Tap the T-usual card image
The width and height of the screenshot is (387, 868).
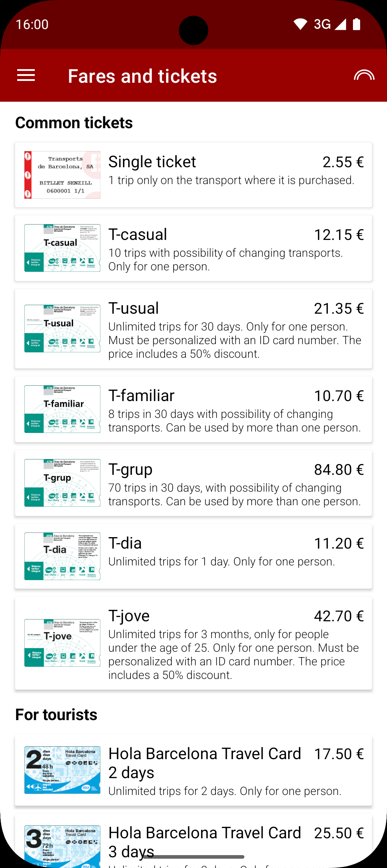[x=62, y=328]
